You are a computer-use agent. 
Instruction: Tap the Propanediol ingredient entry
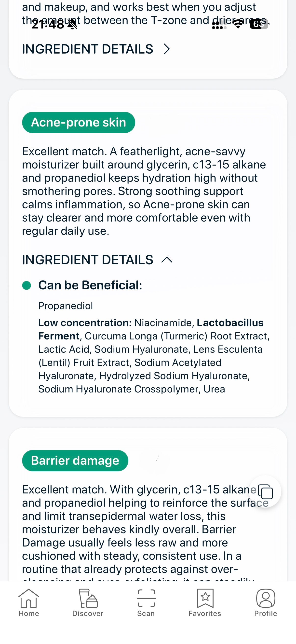pyautogui.click(x=66, y=306)
